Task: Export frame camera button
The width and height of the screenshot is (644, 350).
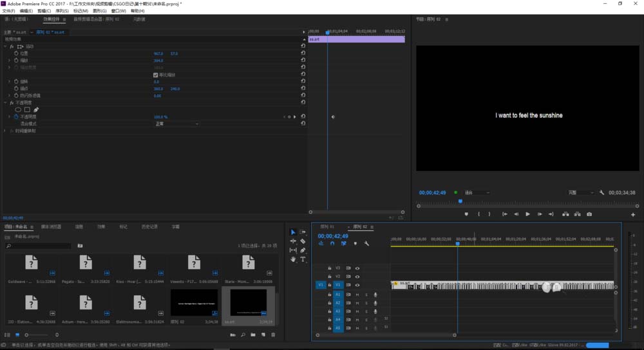Action: point(589,214)
